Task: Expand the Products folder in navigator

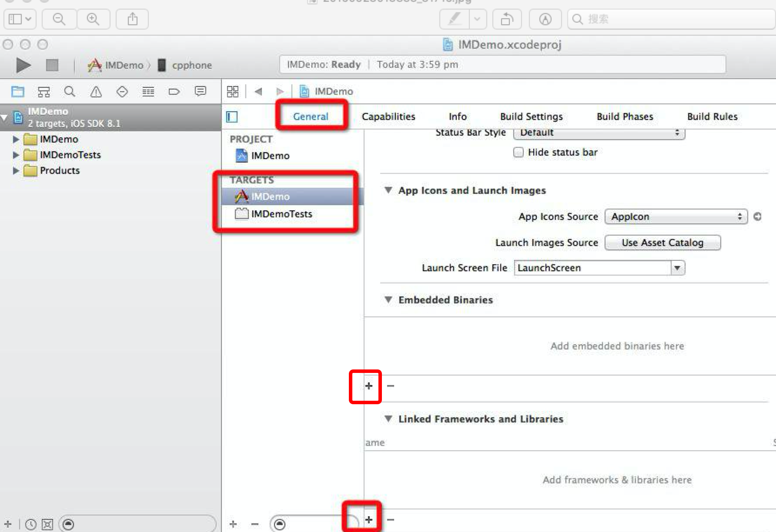Action: pyautogui.click(x=16, y=171)
